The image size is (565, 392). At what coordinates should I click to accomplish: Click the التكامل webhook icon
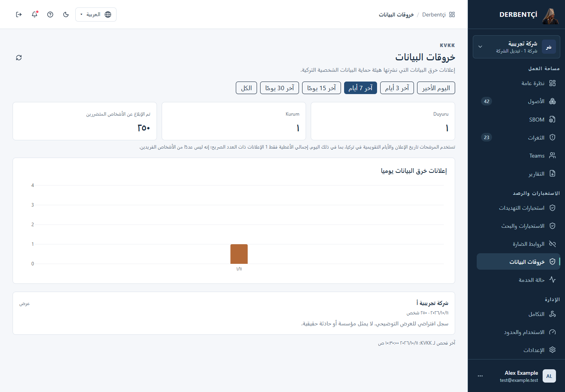(552, 314)
